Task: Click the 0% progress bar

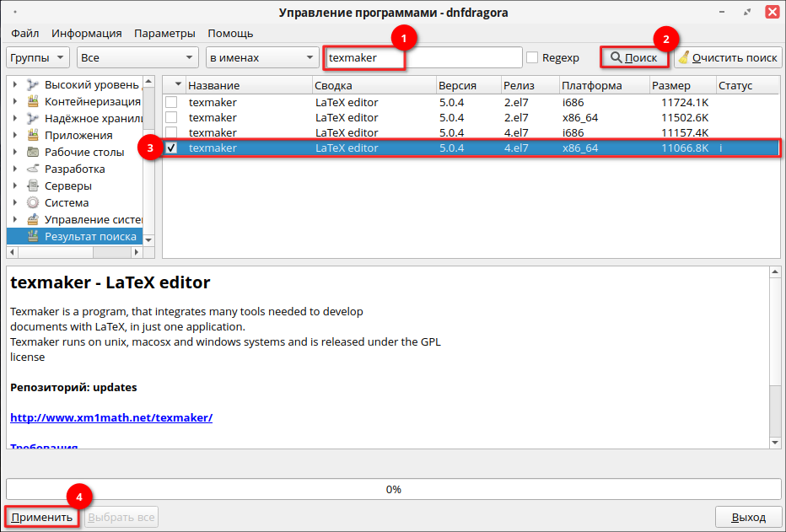Action: point(394,489)
